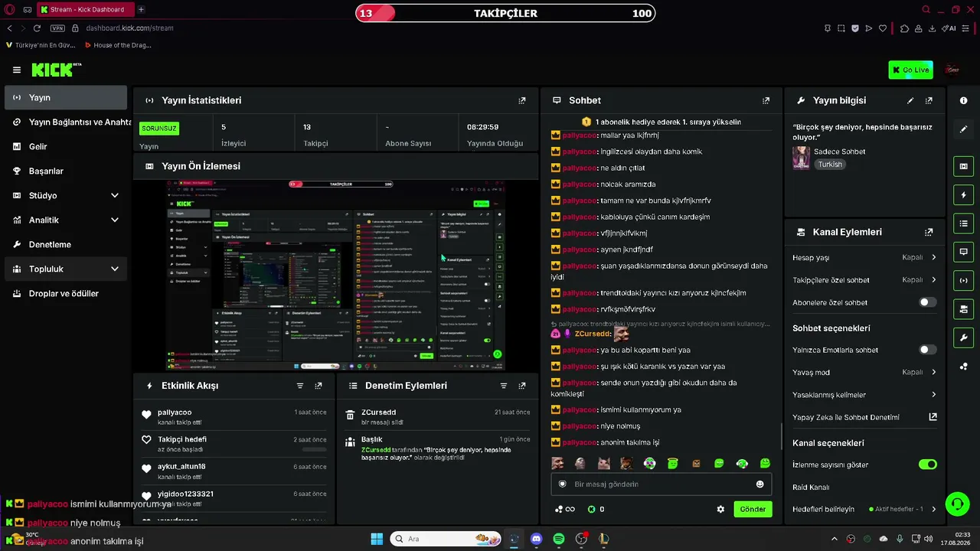Screen dimensions: 980x551
Task: Pop out the Etkinlik Akışı panel
Action: click(x=318, y=386)
